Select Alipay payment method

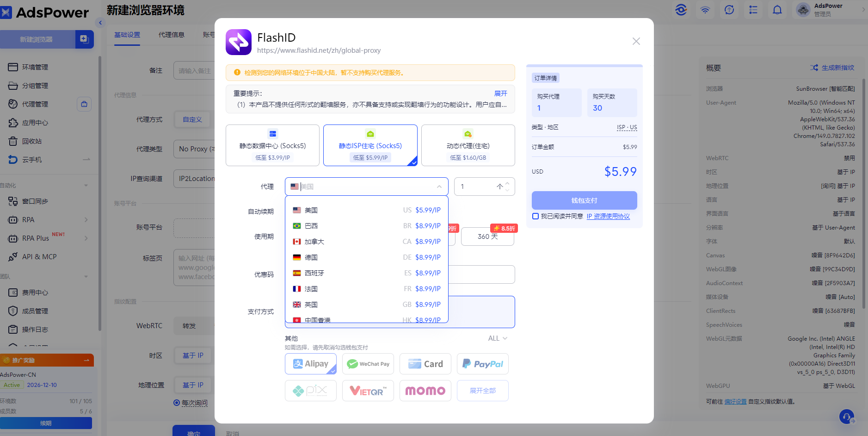(x=311, y=364)
